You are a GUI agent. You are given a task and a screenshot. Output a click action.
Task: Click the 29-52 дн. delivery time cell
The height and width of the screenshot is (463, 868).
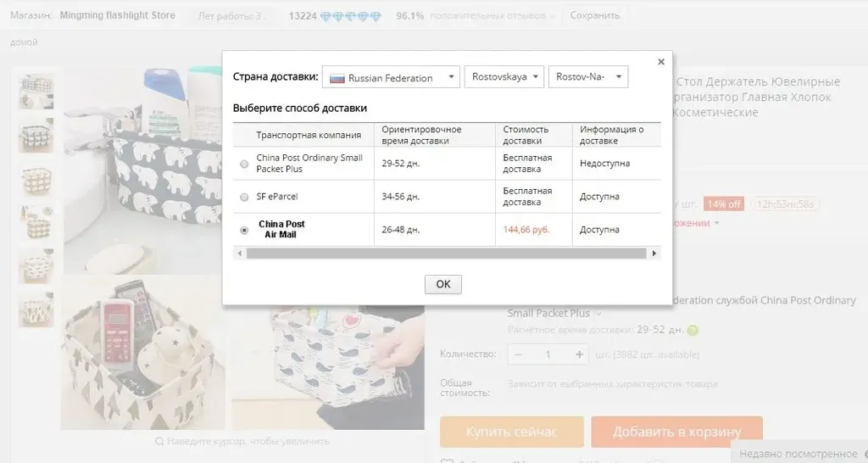tap(400, 164)
